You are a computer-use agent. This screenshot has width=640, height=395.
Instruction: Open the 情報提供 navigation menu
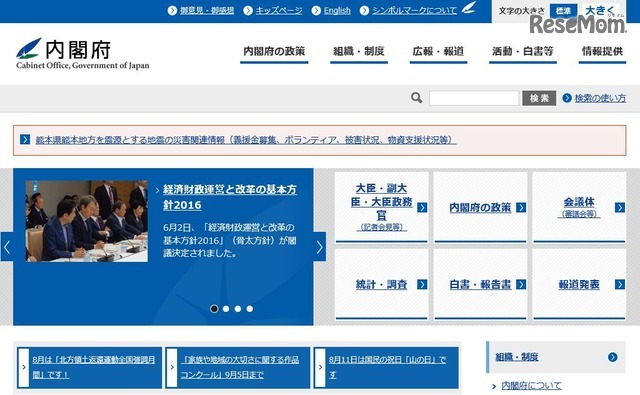[x=602, y=53]
